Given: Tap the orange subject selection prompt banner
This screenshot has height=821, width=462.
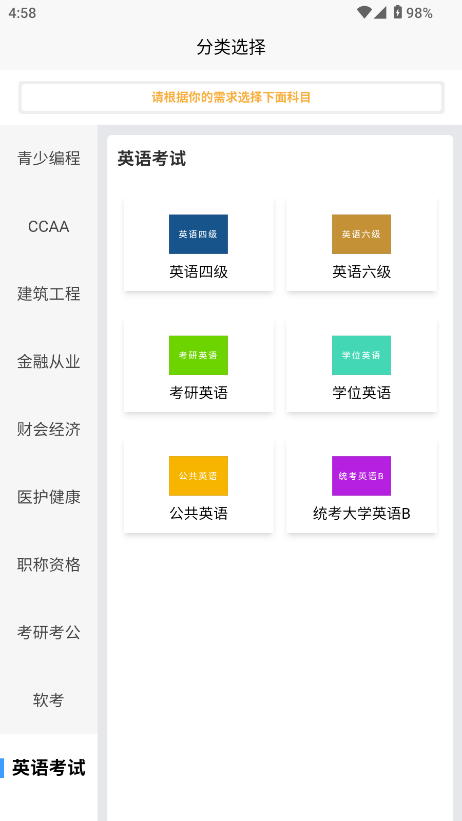Looking at the screenshot, I should coord(231,97).
